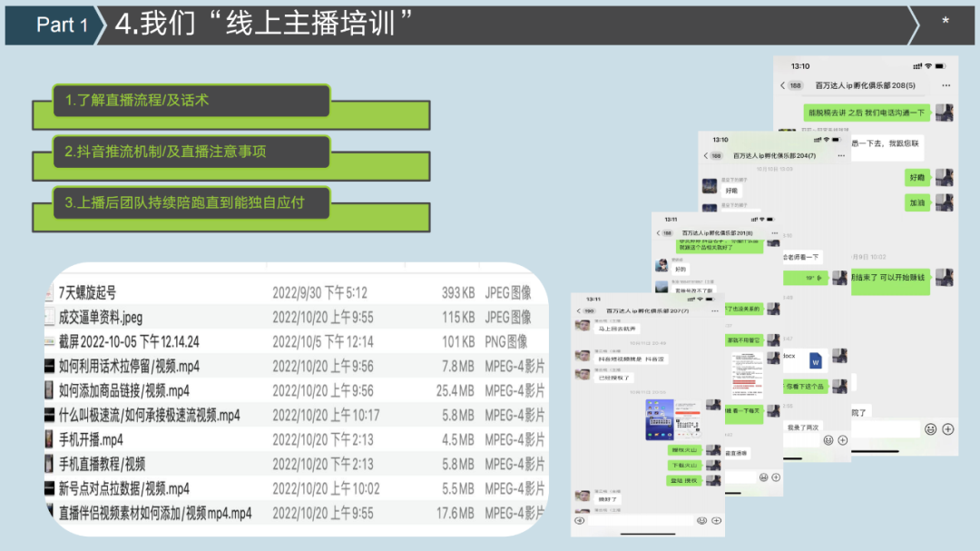The width and height of the screenshot is (980, 551).
Task: Tap the plus icon in chat 207 input bar
Action: [716, 520]
